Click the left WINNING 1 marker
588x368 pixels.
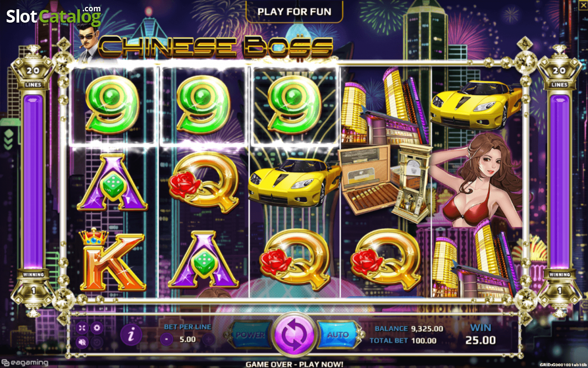click(33, 284)
